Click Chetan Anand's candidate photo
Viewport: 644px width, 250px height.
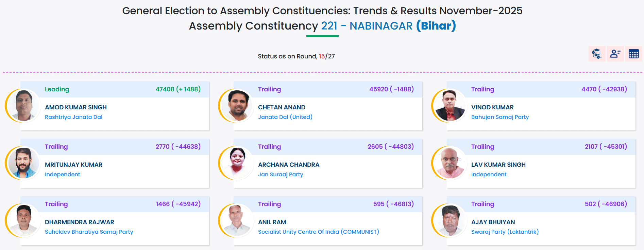click(x=236, y=105)
